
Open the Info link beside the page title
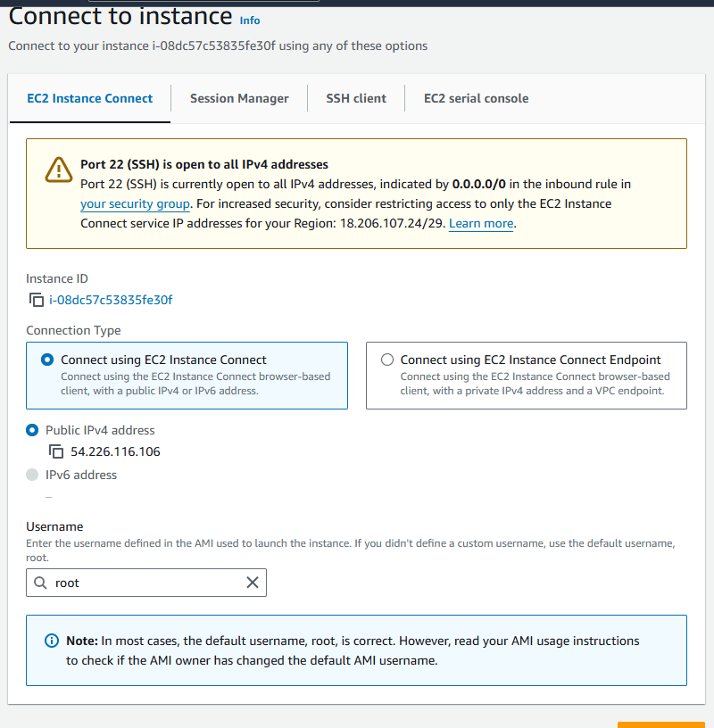point(250,21)
